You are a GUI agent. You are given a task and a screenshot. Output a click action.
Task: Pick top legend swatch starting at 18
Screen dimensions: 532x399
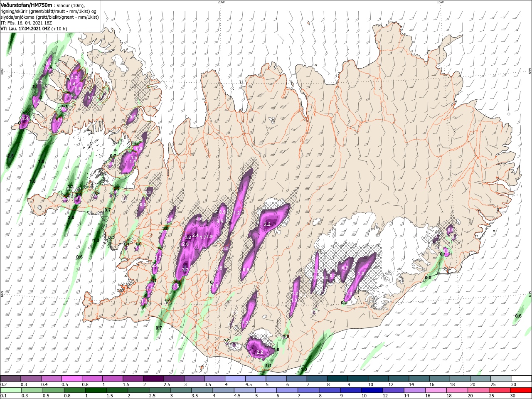click(x=460, y=379)
